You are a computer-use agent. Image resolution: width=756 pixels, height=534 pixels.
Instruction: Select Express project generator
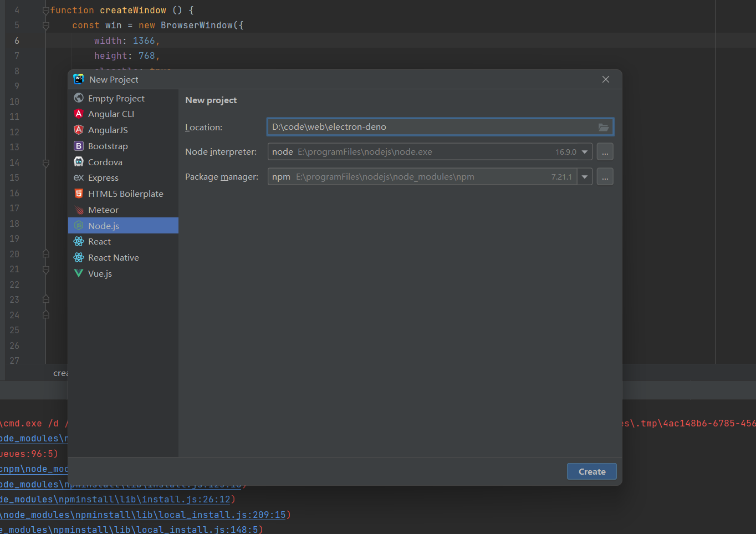click(123, 177)
